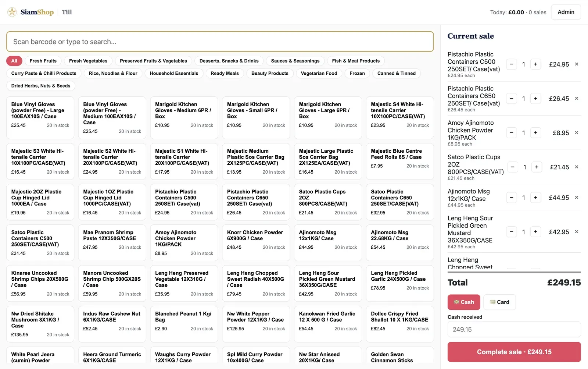Increase quantity of Pistachio C650 containers
588x369 pixels.
535,99
